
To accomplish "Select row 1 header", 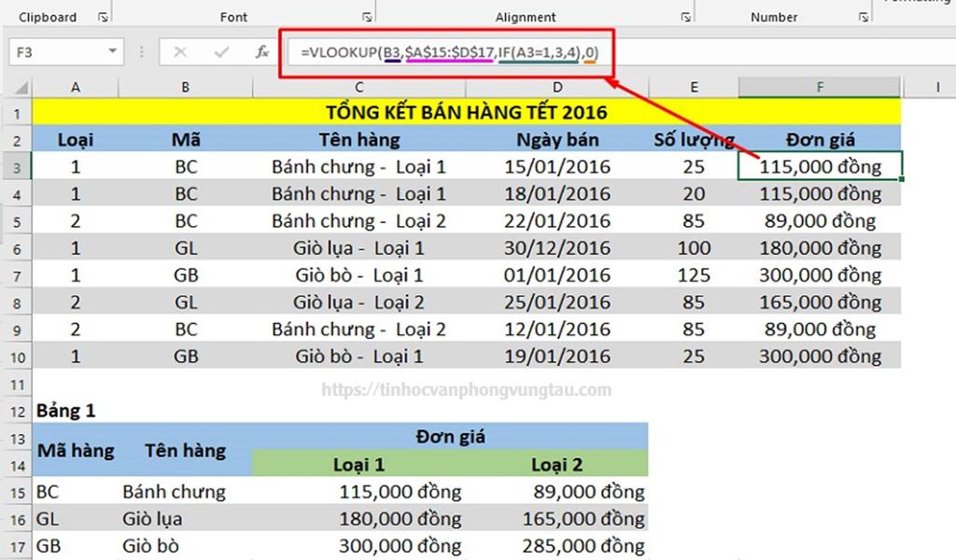I will [x=17, y=113].
